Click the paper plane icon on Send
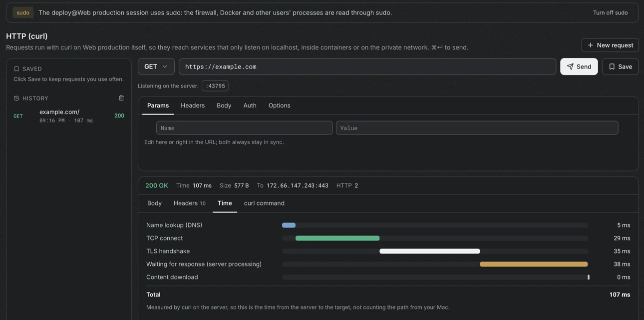Screen dimensions: 644x320 (x=570, y=66)
